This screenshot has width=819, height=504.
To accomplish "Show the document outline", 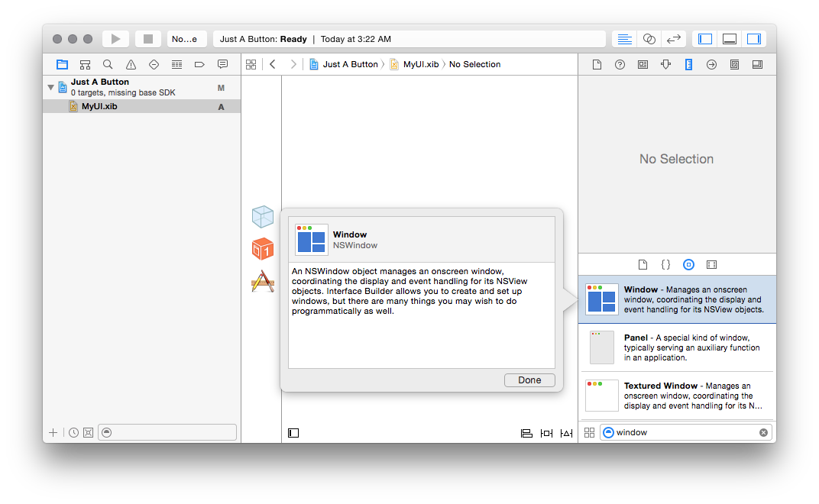I will (293, 433).
